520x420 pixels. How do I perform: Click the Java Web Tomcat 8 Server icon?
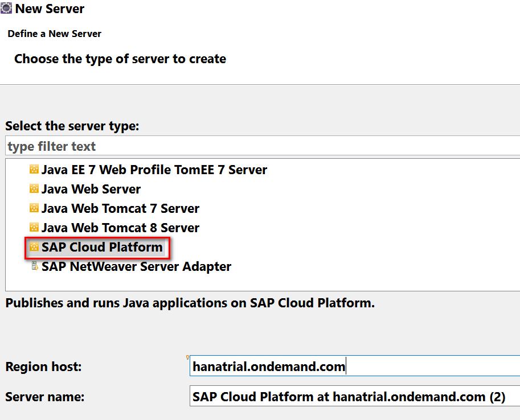pos(34,228)
